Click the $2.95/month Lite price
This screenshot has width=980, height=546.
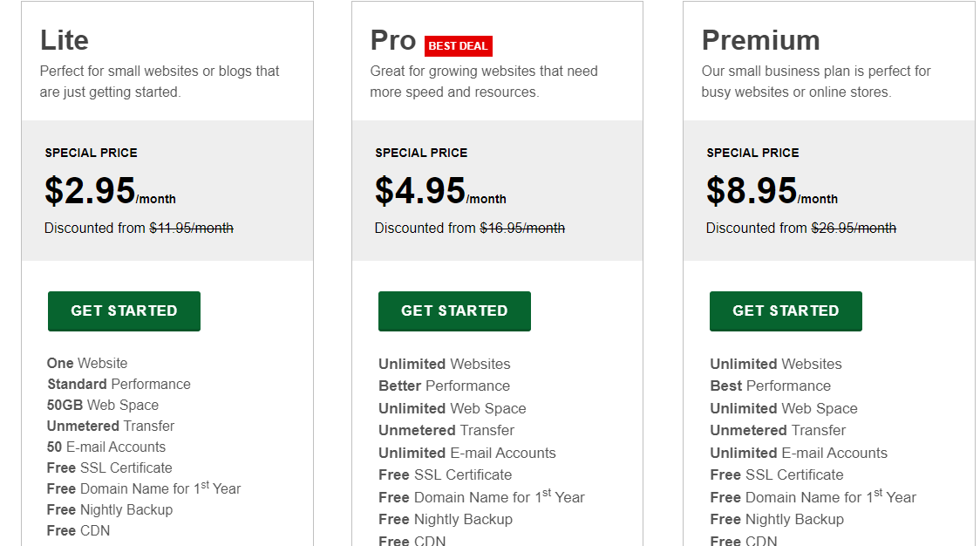coord(110,191)
